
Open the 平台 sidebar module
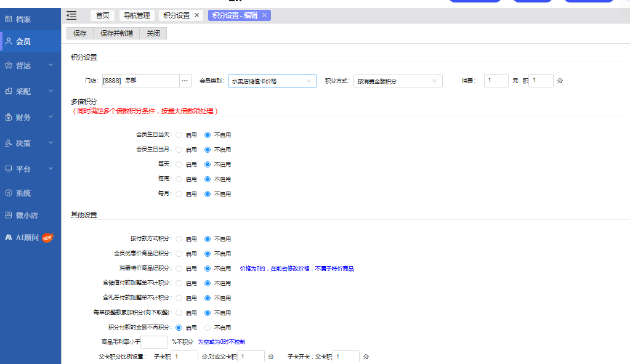31,169
